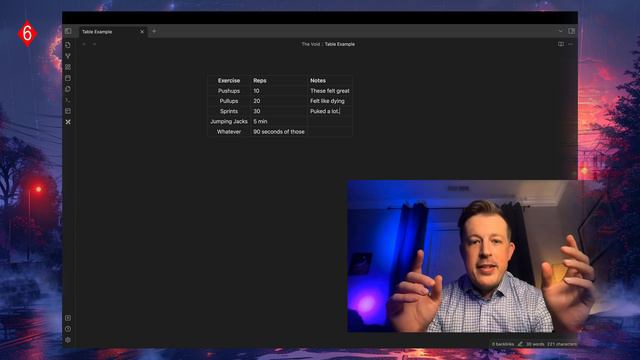Viewport: 640px width, 360px height.
Task: Click the insert template ribbon icon
Action: [68, 89]
